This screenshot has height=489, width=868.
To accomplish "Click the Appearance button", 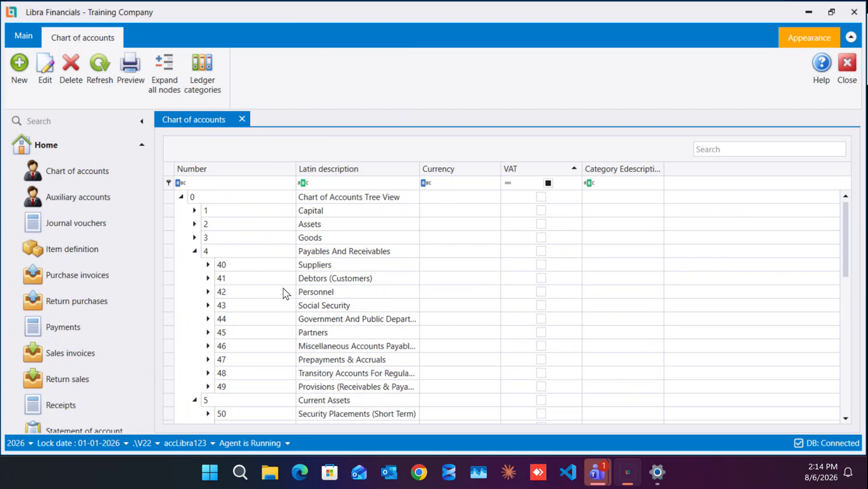I will click(809, 38).
